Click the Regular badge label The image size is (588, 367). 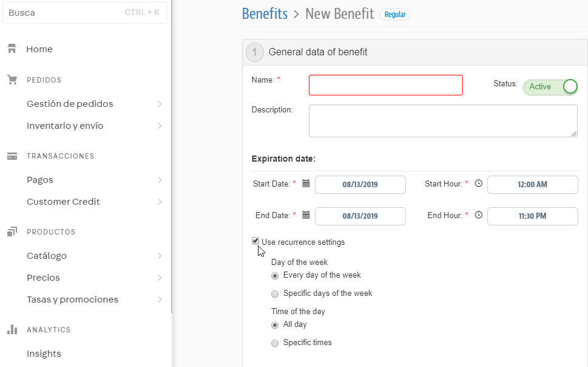pos(395,15)
